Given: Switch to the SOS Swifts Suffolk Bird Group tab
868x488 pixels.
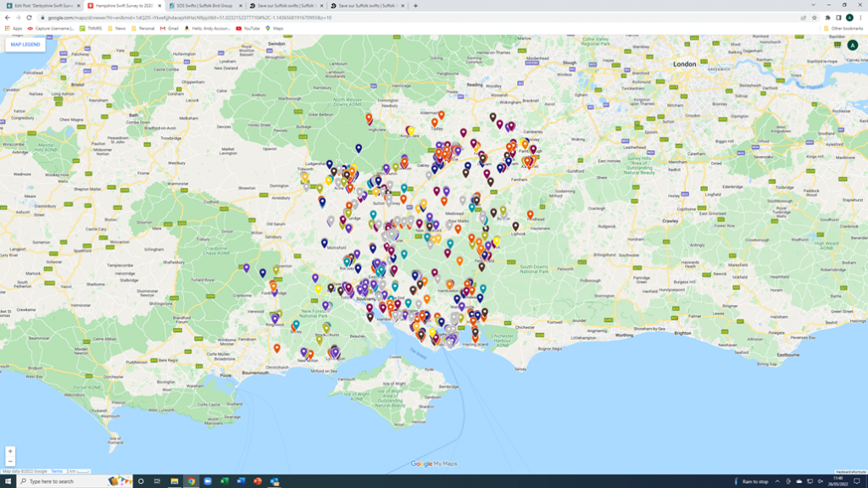Looking at the screenshot, I should (x=203, y=6).
